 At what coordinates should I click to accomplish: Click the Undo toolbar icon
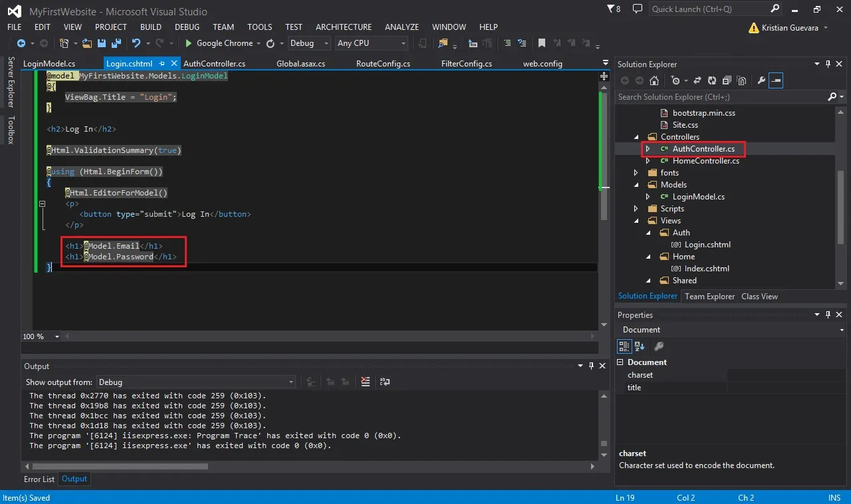click(136, 43)
